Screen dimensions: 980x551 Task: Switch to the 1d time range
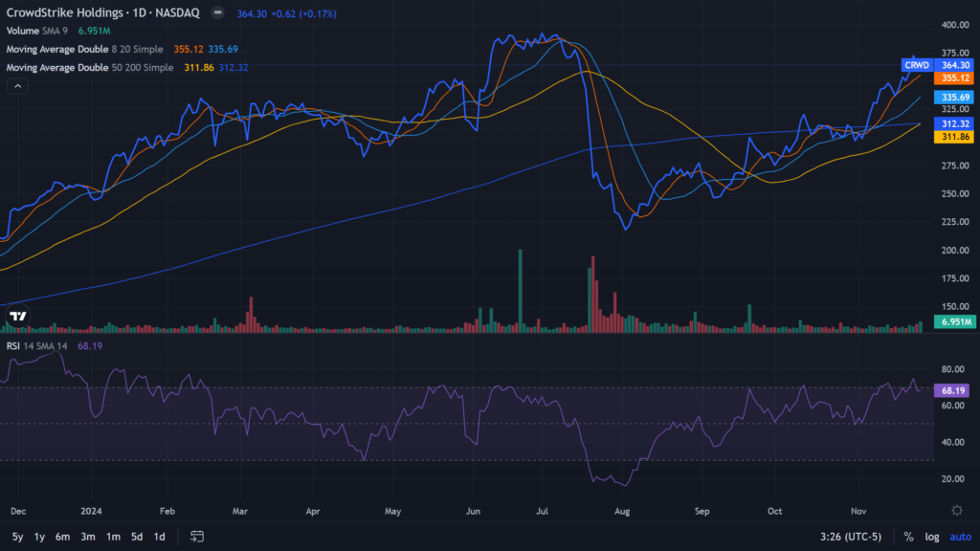coord(159,537)
